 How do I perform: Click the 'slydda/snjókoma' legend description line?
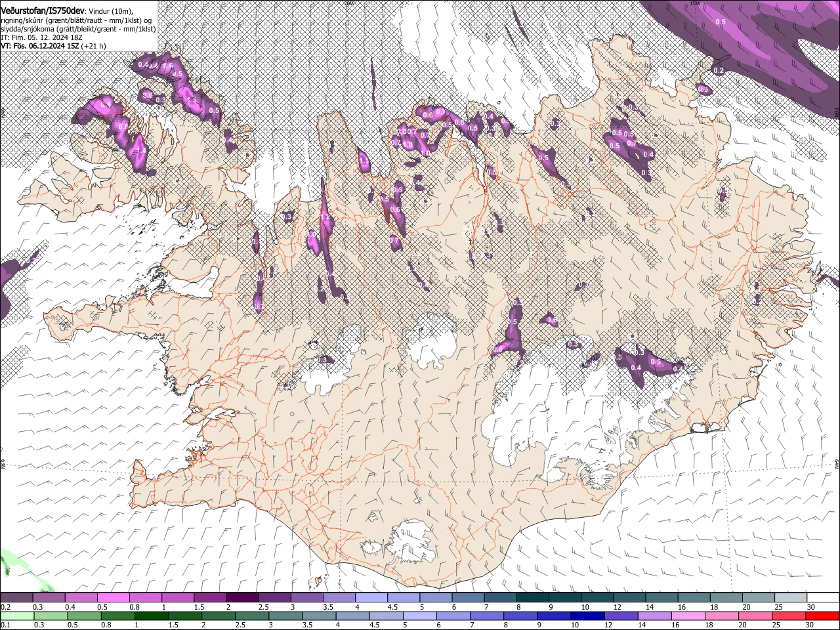78,29
